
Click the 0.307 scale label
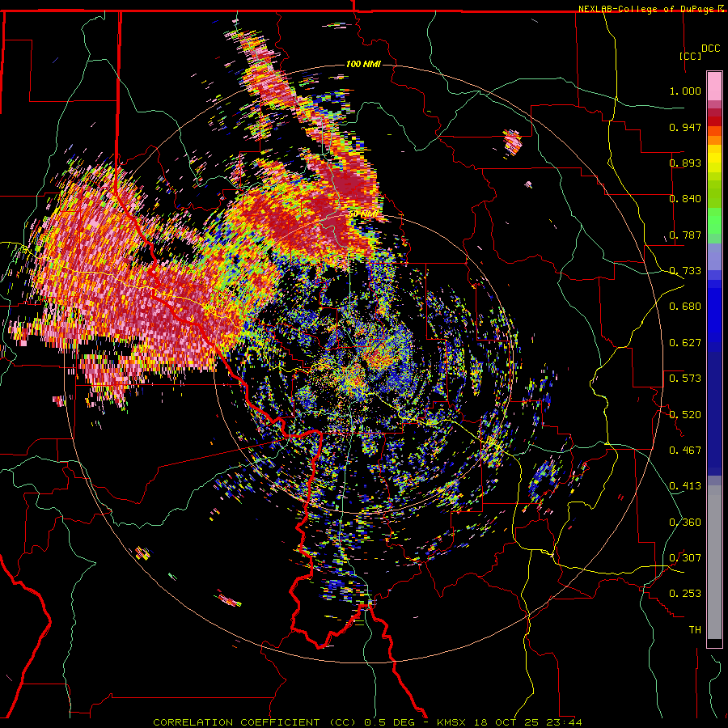pyautogui.click(x=685, y=558)
